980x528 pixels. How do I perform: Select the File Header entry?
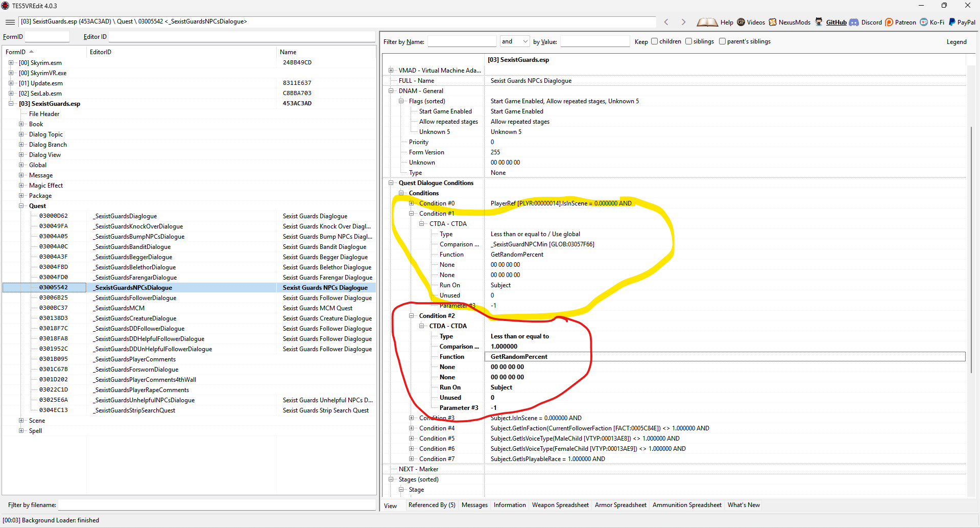pos(44,114)
